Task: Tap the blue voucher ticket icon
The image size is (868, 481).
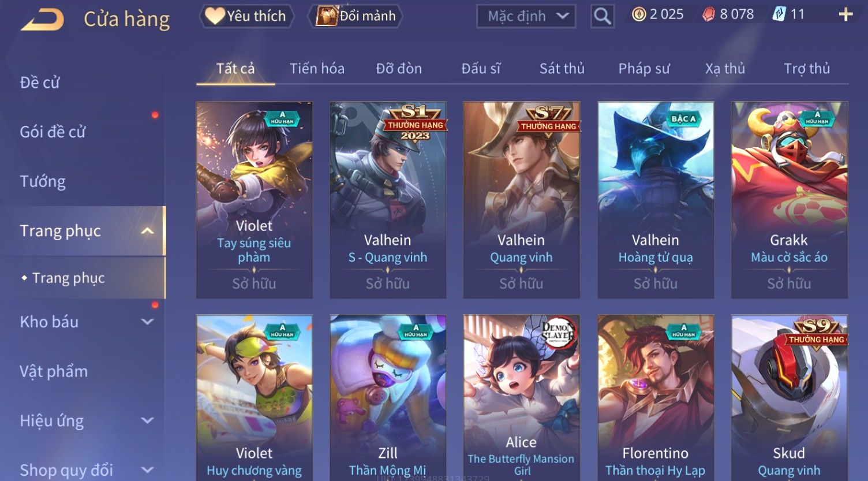Action: click(779, 14)
